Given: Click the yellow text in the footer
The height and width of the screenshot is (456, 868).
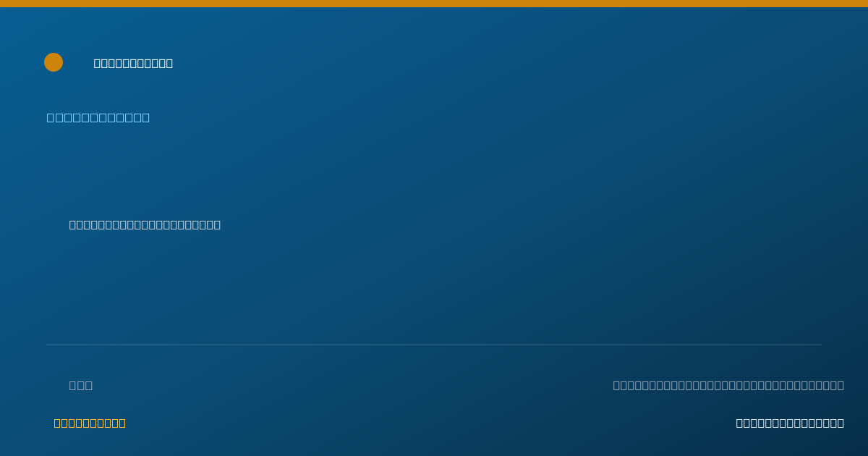Looking at the screenshot, I should point(90,423).
